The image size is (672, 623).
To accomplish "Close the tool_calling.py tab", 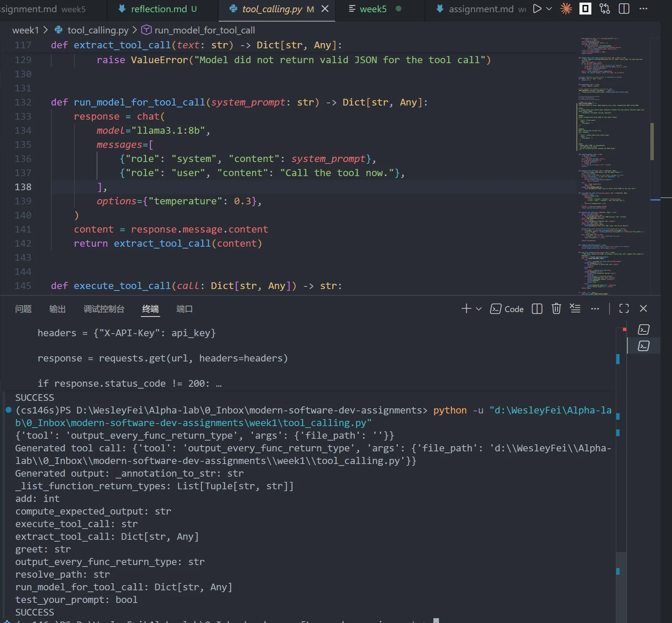I will (325, 9).
